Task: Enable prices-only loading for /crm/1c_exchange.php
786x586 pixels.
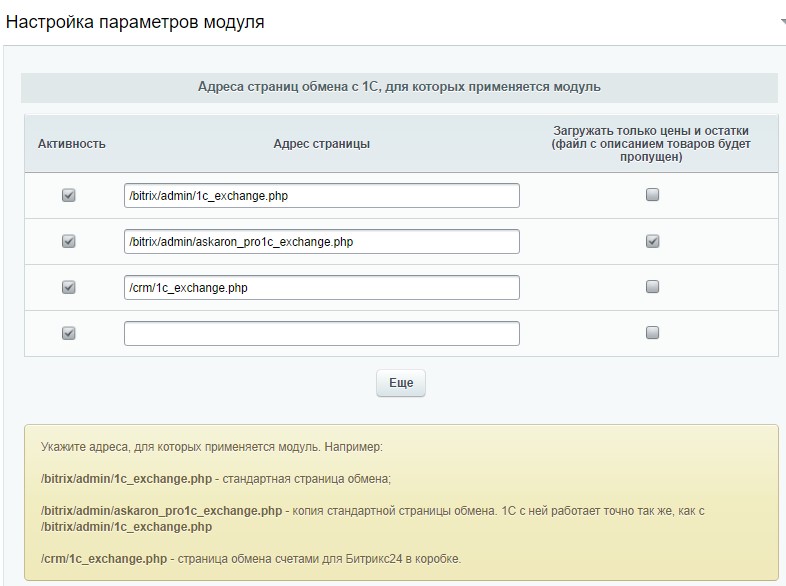Action: [x=652, y=287]
